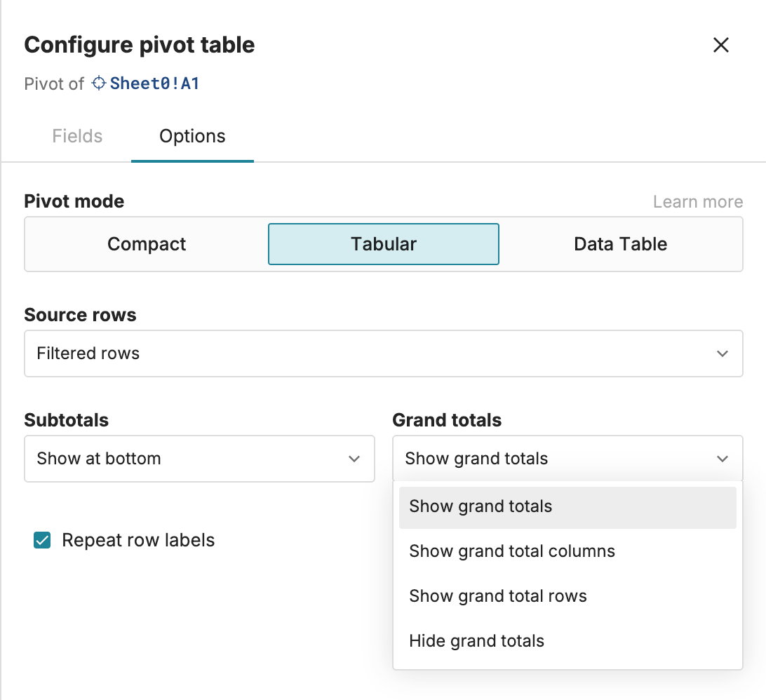
Task: Select Show grand total columns option
Action: (x=567, y=551)
